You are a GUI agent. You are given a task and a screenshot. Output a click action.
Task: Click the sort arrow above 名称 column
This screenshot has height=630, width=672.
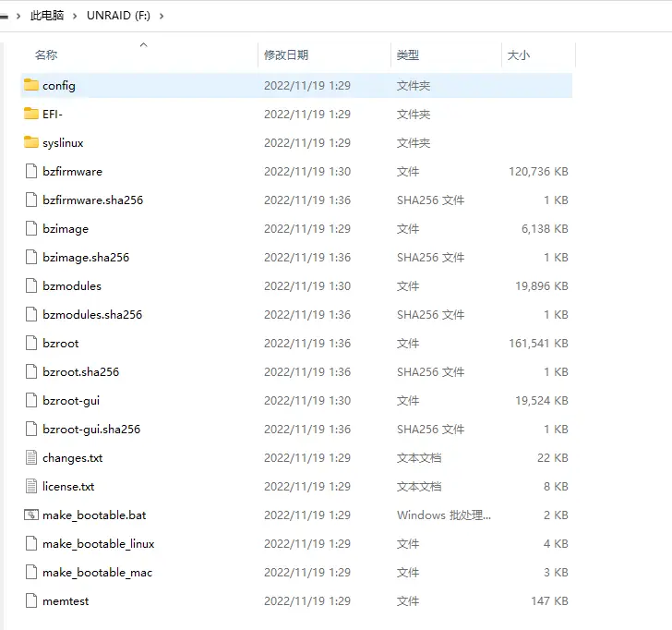[x=143, y=44]
